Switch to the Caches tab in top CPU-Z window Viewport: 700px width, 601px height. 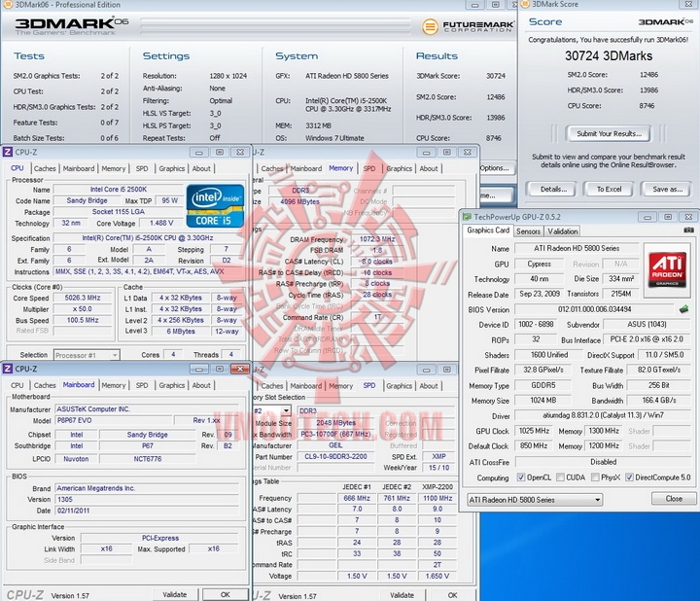(45, 169)
